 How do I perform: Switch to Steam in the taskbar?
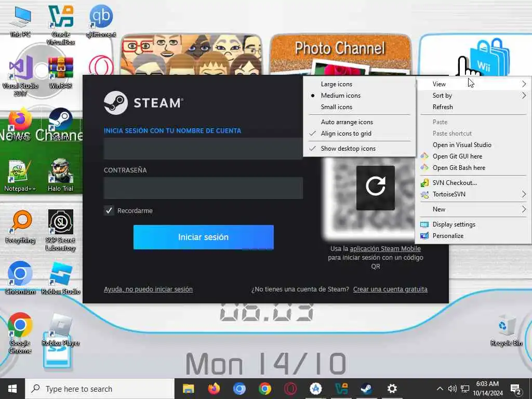(367, 389)
